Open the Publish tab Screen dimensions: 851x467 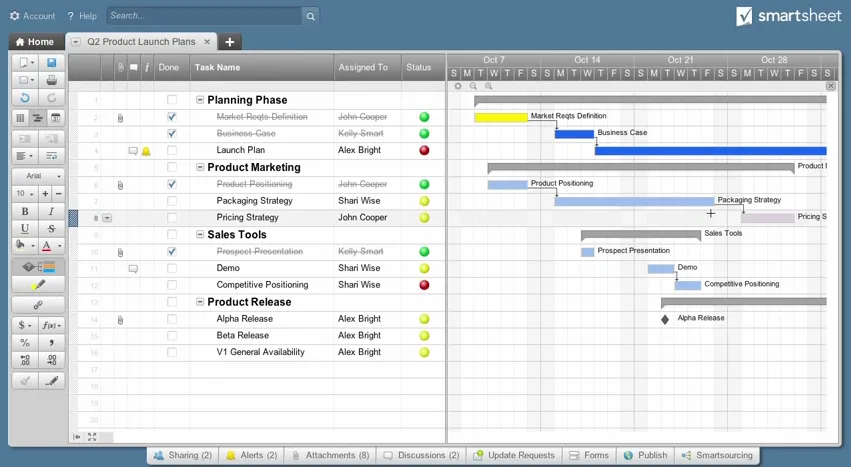click(645, 456)
